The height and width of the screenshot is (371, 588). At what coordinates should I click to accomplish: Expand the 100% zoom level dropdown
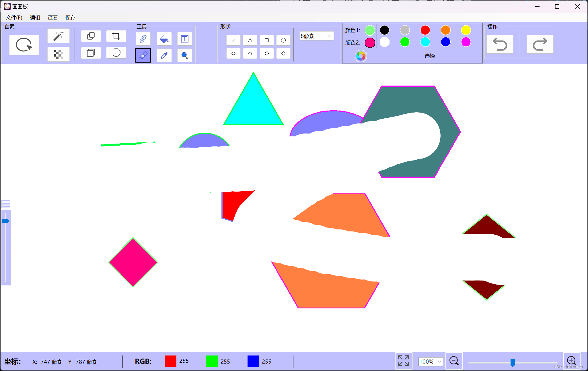tap(431, 362)
